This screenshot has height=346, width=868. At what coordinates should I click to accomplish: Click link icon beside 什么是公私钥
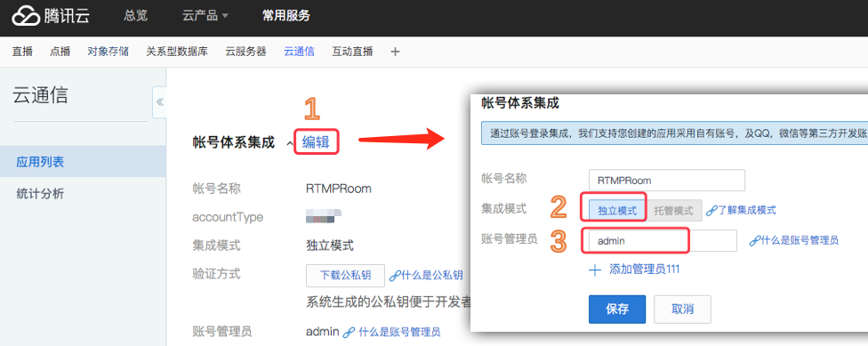[x=394, y=275]
